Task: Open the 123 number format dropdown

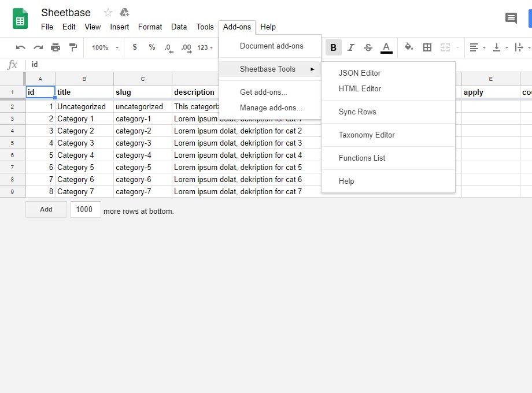Action: click(x=205, y=47)
